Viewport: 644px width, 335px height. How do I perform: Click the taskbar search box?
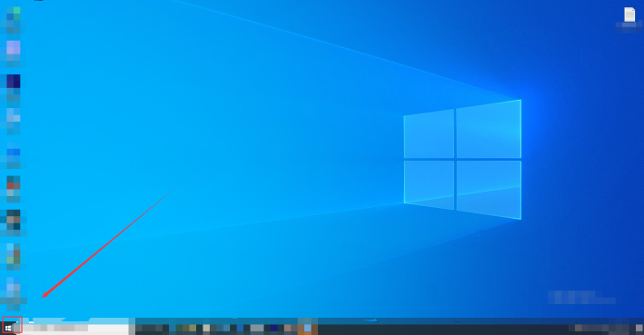tap(75, 328)
